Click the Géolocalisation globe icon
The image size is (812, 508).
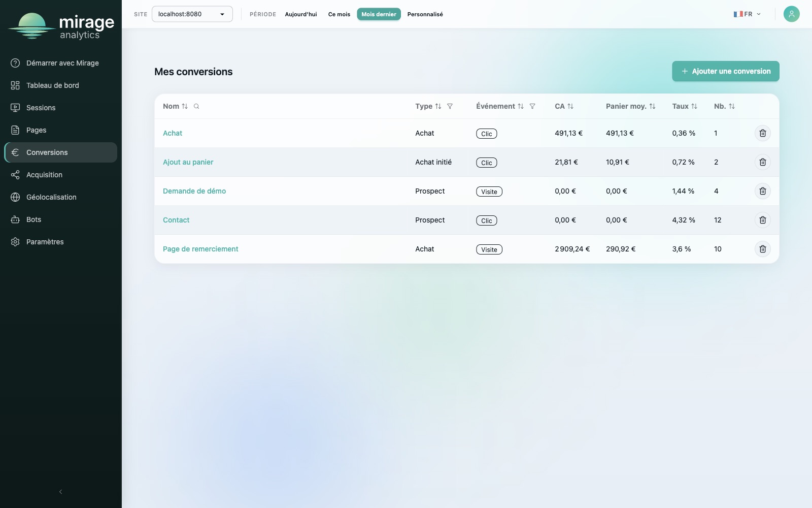click(15, 197)
